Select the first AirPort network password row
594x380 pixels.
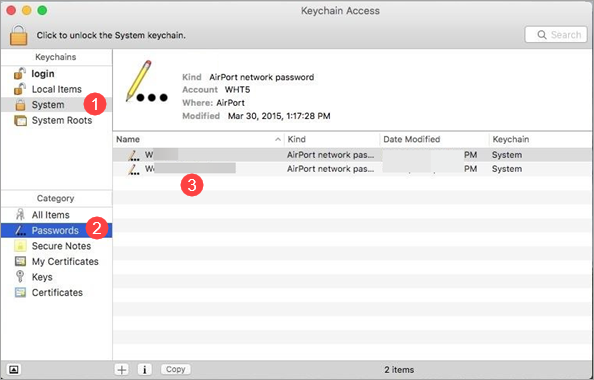(x=352, y=155)
